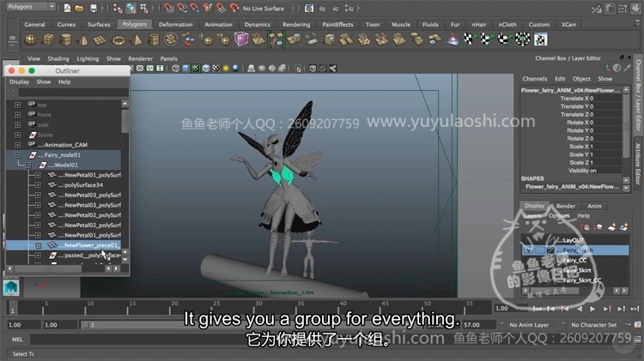Open the Render tab in Layer Editor
The width and height of the screenshot is (644, 361).
[x=566, y=206]
